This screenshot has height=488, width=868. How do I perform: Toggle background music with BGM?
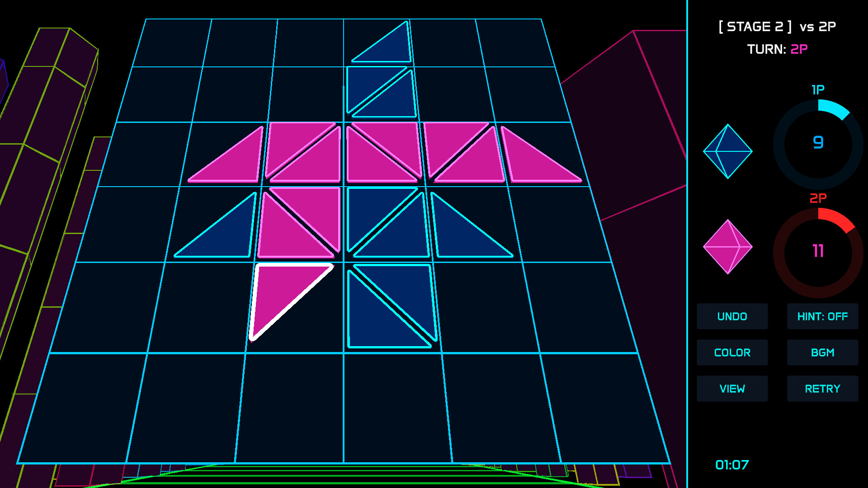pos(822,352)
